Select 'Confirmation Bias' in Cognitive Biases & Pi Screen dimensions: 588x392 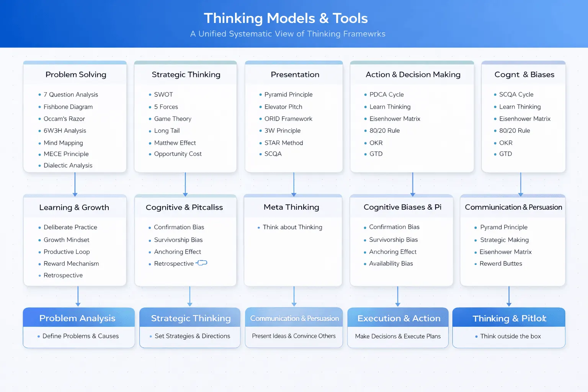394,227
